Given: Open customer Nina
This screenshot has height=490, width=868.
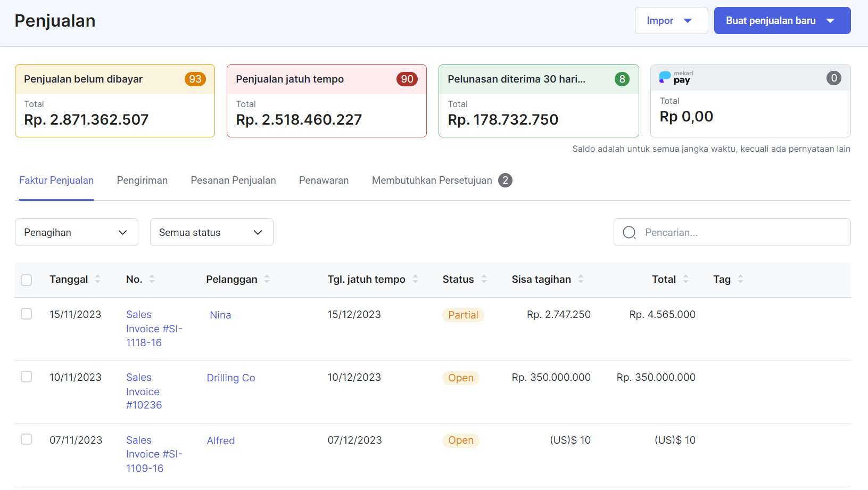Looking at the screenshot, I should 220,315.
